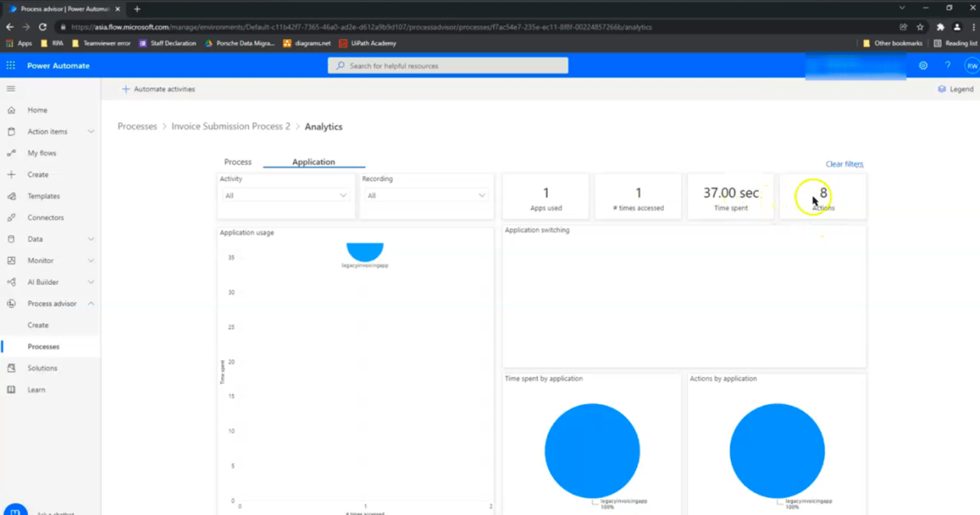Open the Recording filter dropdown

[x=427, y=195]
